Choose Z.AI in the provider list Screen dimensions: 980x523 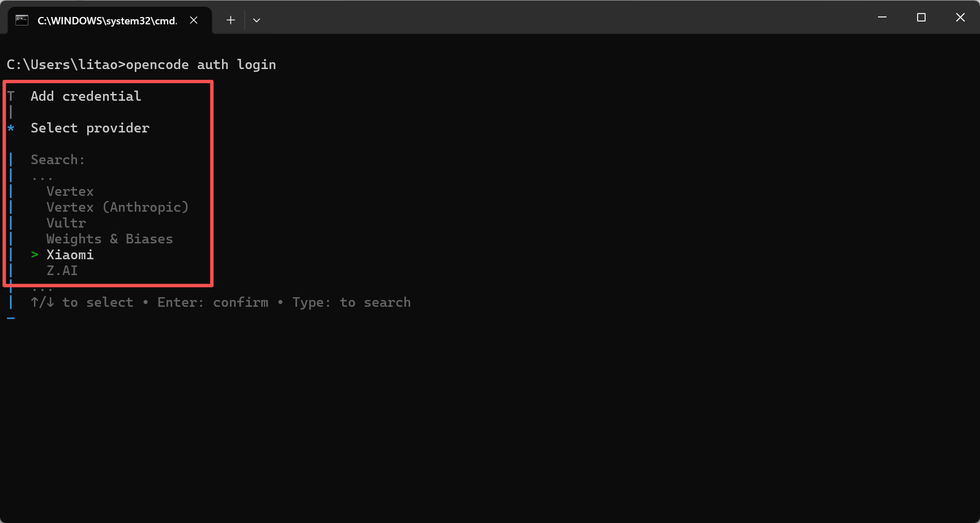coord(62,271)
